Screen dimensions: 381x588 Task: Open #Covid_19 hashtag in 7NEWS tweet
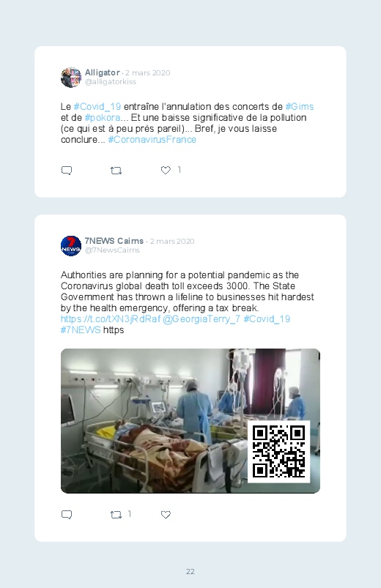(x=267, y=319)
